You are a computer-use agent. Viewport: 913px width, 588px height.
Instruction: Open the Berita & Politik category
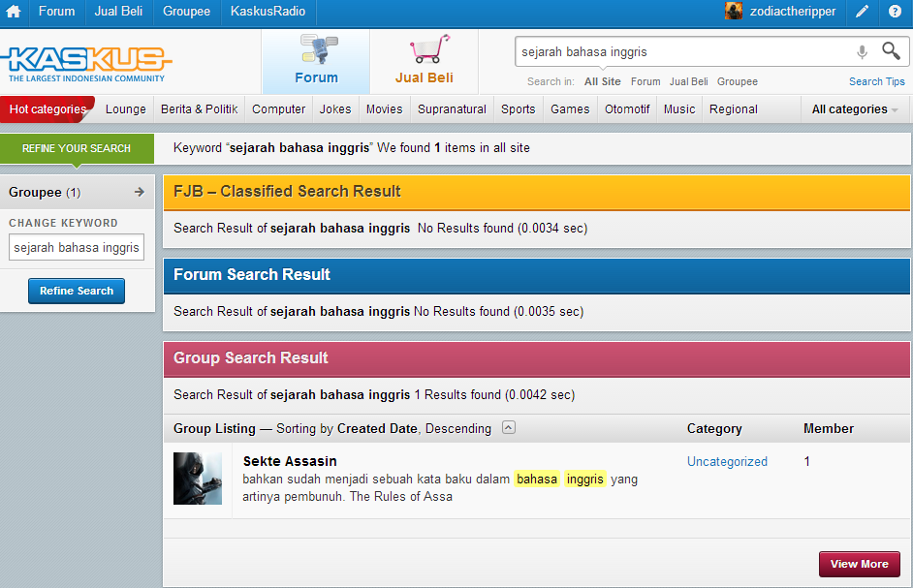[x=199, y=109]
